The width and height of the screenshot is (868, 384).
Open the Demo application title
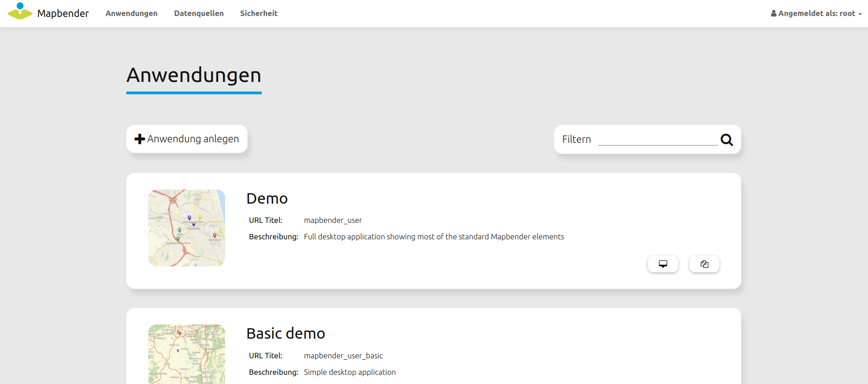pyautogui.click(x=267, y=199)
